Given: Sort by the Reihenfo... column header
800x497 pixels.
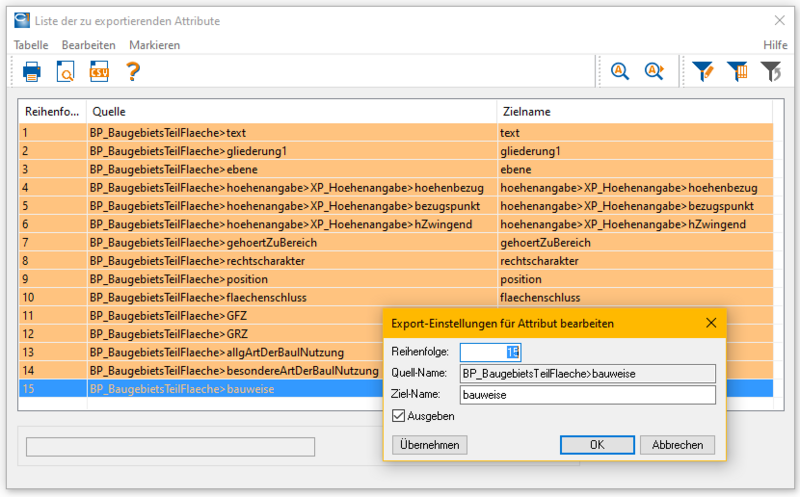Looking at the screenshot, I should point(53,112).
